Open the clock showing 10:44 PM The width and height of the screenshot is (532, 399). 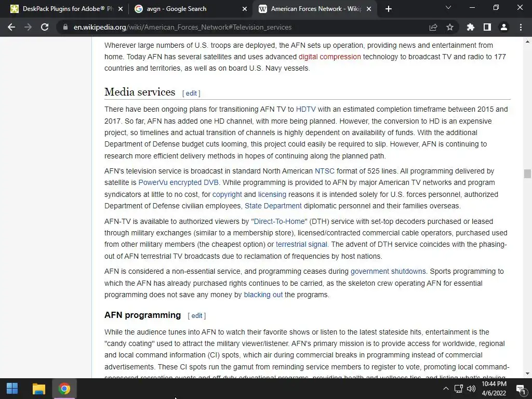coord(494,389)
